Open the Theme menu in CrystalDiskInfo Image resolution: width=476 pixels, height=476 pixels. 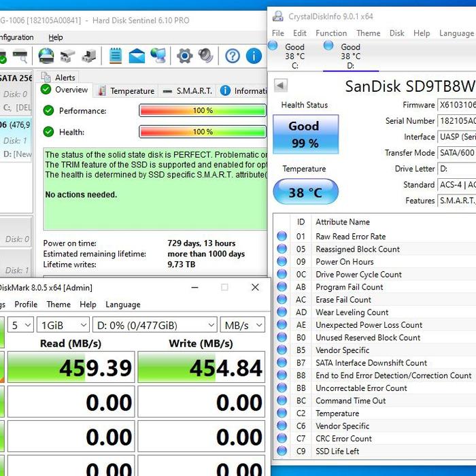coord(369,33)
